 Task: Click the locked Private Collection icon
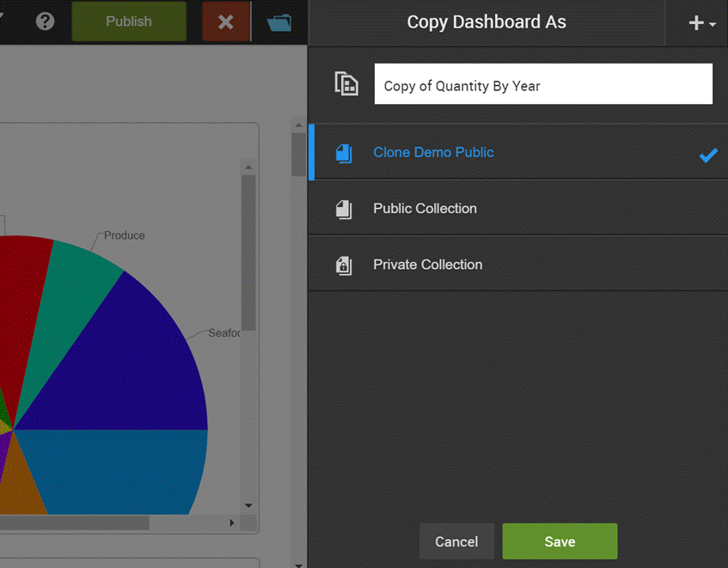tap(344, 265)
